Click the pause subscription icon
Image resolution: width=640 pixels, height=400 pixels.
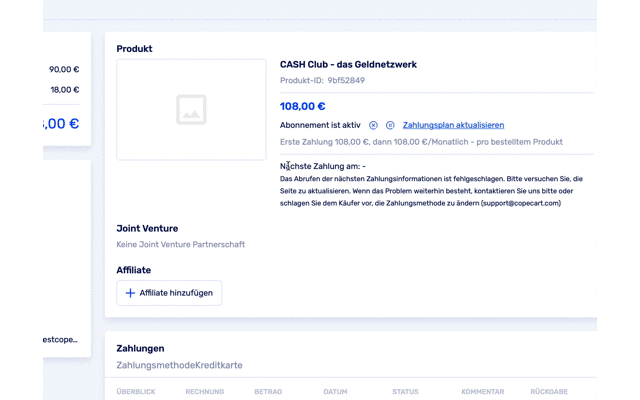click(x=390, y=125)
